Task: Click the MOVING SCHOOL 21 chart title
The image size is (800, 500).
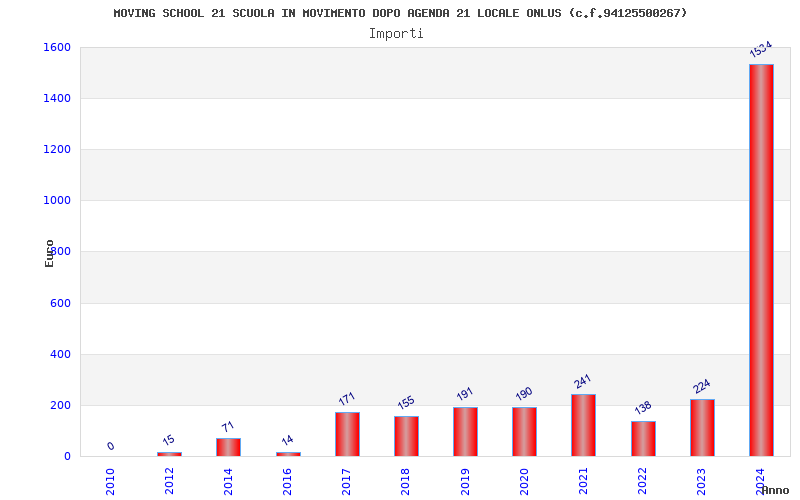Action: tap(400, 13)
